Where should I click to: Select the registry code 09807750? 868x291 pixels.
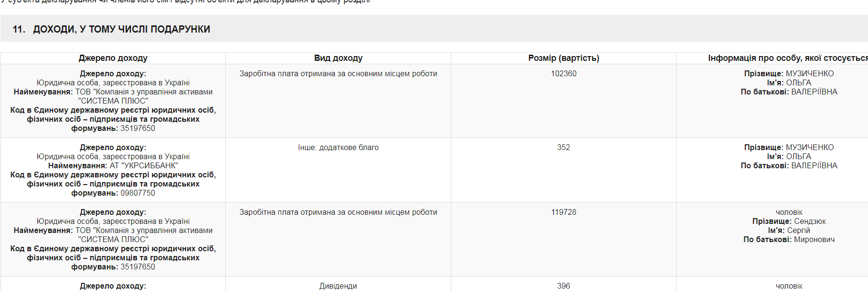click(x=138, y=193)
